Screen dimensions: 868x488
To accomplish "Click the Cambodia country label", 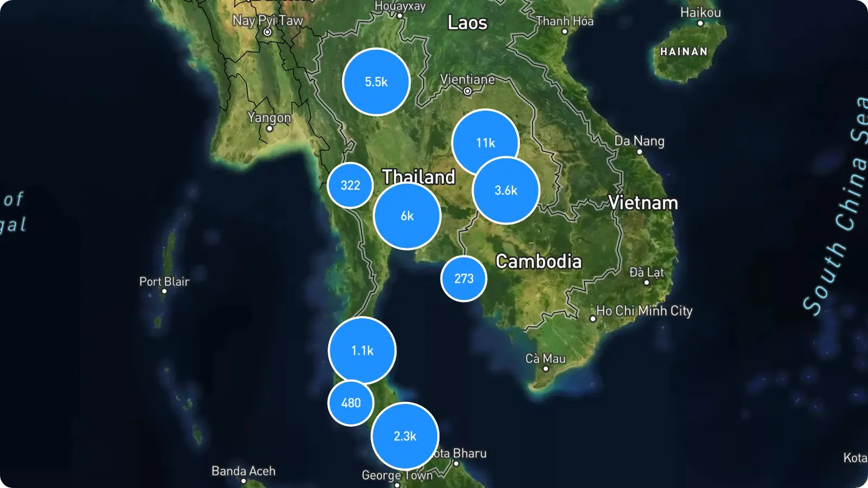I will click(539, 261).
